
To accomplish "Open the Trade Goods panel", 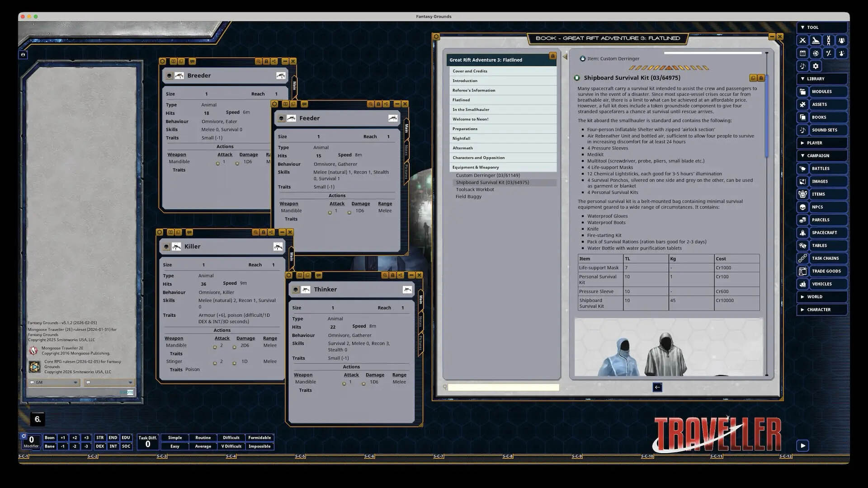I will point(827,271).
